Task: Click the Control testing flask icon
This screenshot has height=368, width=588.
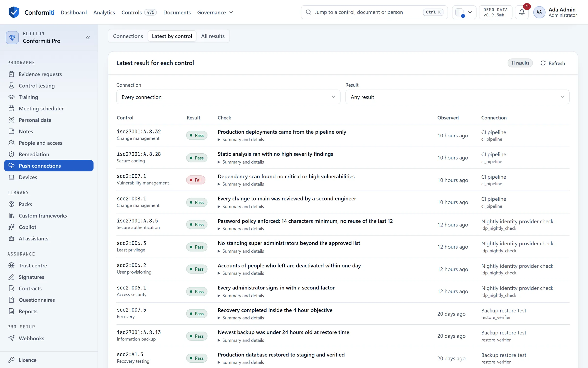Action: point(12,86)
